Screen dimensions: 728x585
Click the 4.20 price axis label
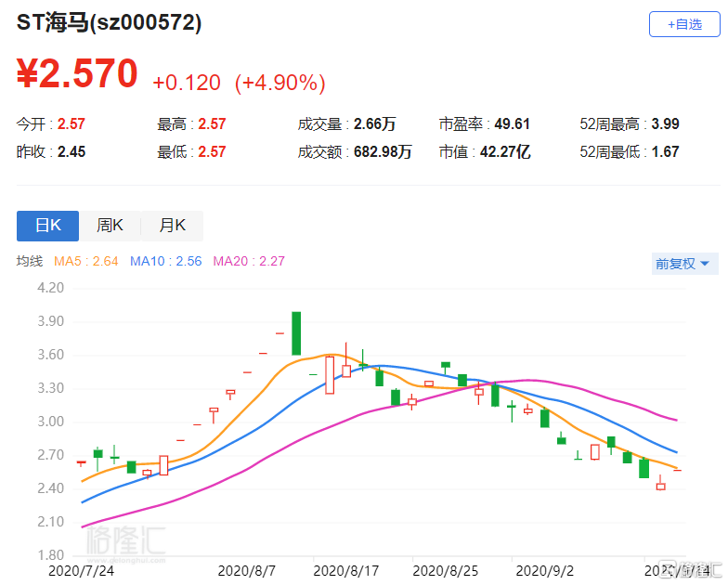point(50,288)
